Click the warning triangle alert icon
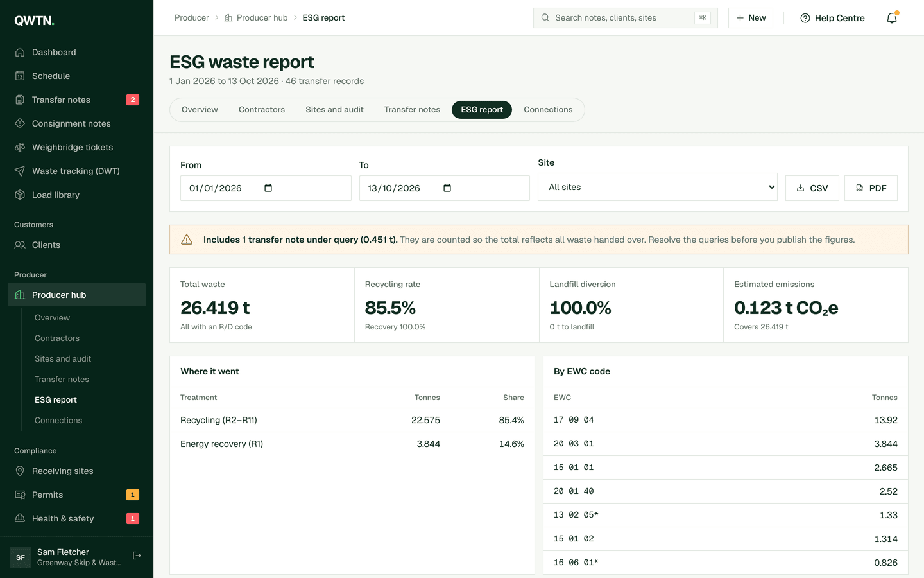Image resolution: width=924 pixels, height=578 pixels. pos(187,240)
